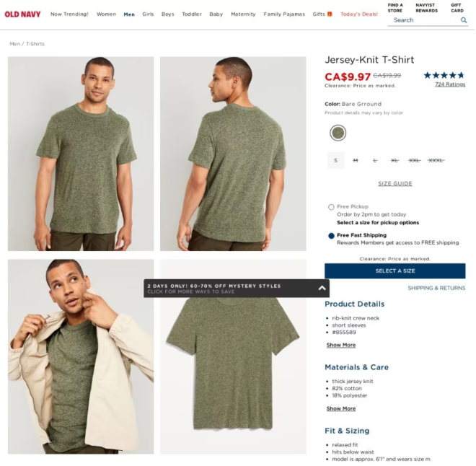This screenshot has height=466, width=476.
Task: Open the Today's Deals! menu item
Action: (x=360, y=14)
